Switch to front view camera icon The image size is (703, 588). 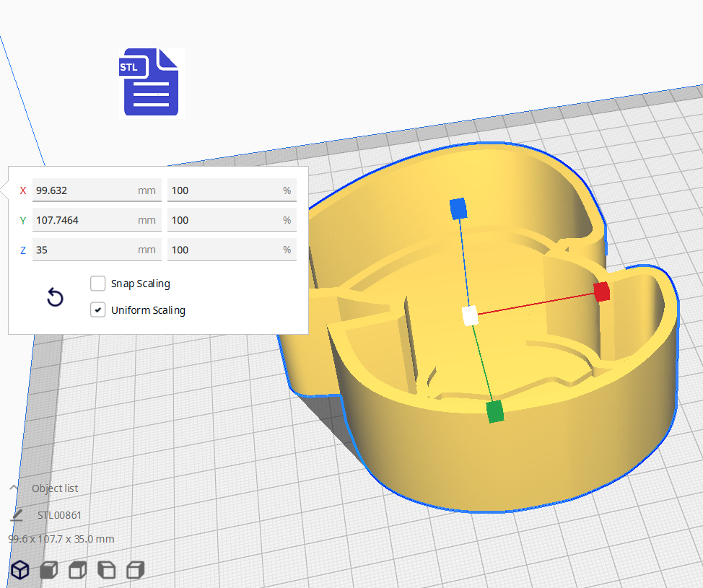[49, 570]
